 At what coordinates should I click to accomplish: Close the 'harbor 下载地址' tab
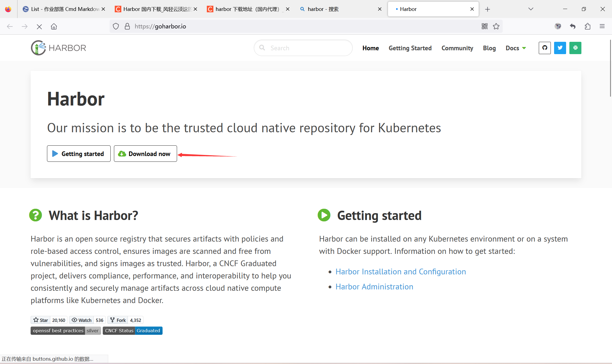tap(288, 9)
